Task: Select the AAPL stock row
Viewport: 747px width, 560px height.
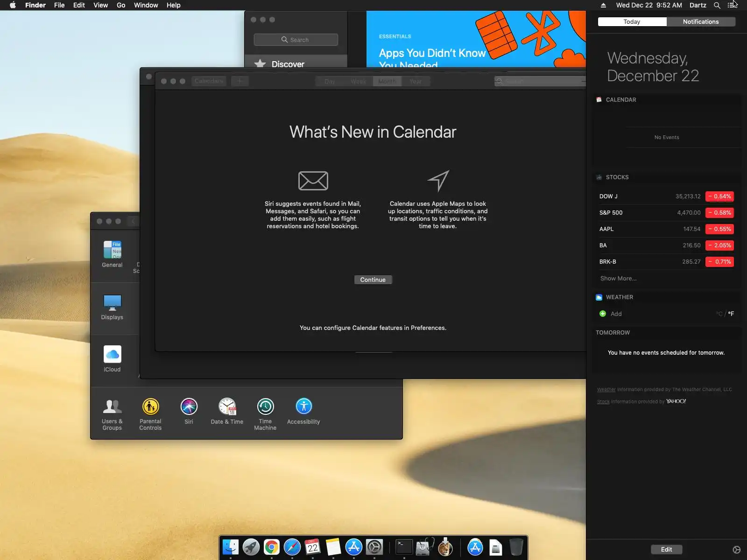Action: click(666, 229)
